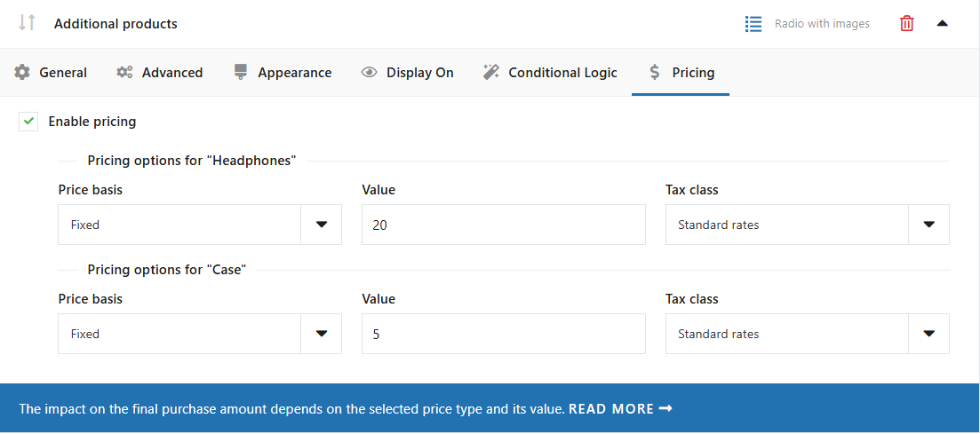The image size is (980, 434).
Task: Click the Case Tax class dropdown arrow
Action: 928,334
